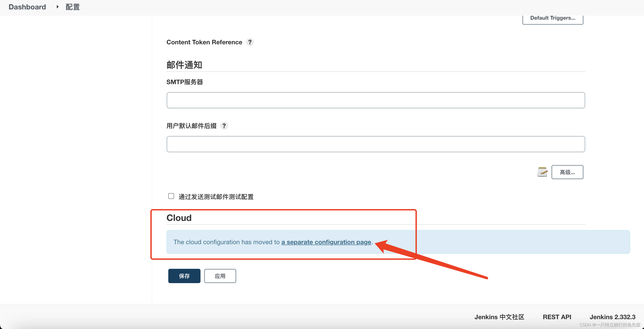
Task: Click the Default Triggers button
Action: [552, 18]
